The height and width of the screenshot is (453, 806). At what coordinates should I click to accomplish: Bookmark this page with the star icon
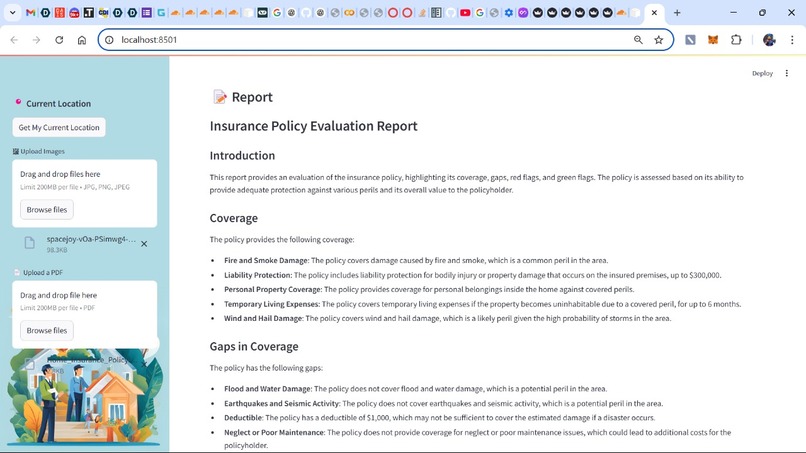point(658,40)
